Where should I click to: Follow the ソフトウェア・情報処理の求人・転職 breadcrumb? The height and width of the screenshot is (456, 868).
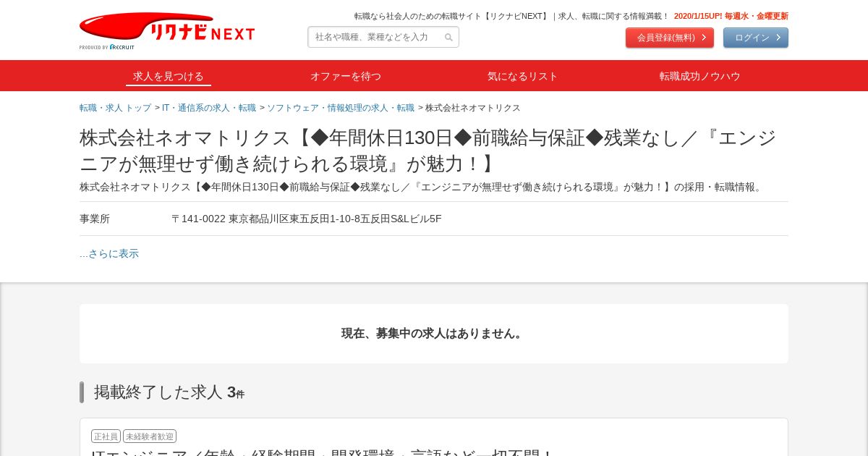point(341,108)
